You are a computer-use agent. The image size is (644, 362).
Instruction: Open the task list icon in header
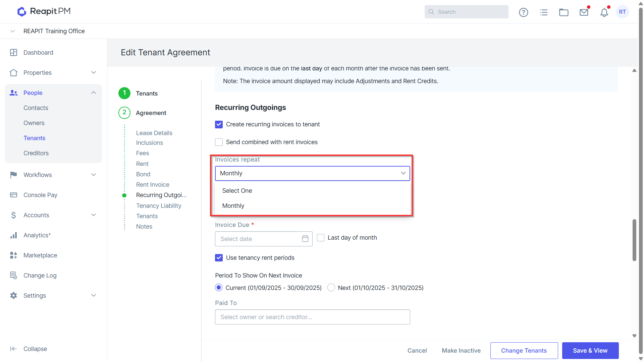[543, 12]
